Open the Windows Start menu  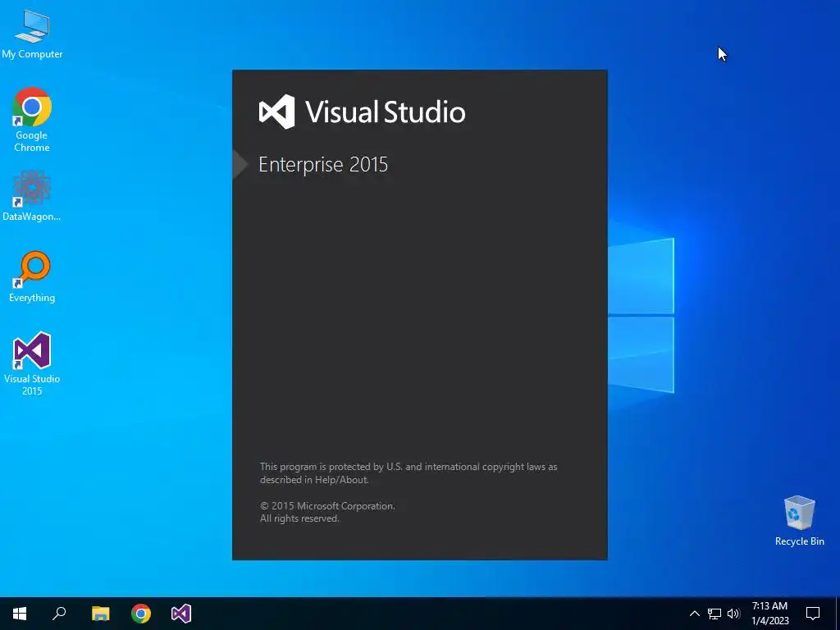[20, 614]
